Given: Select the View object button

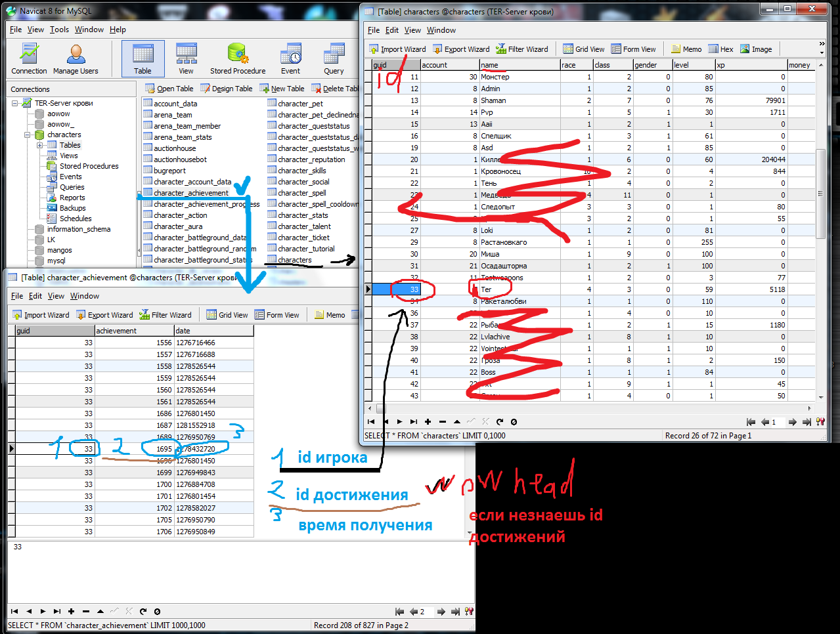Looking at the screenshot, I should point(187,59).
